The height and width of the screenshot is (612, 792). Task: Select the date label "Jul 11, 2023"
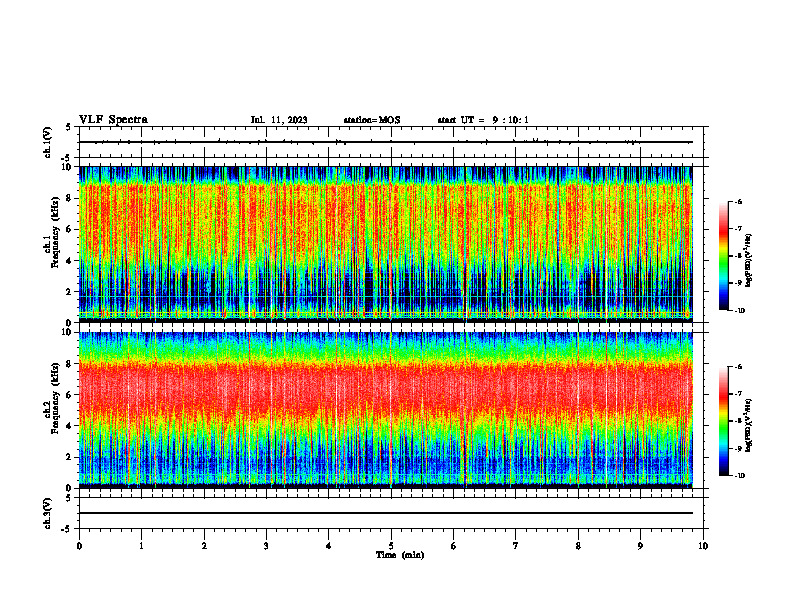[x=279, y=120]
